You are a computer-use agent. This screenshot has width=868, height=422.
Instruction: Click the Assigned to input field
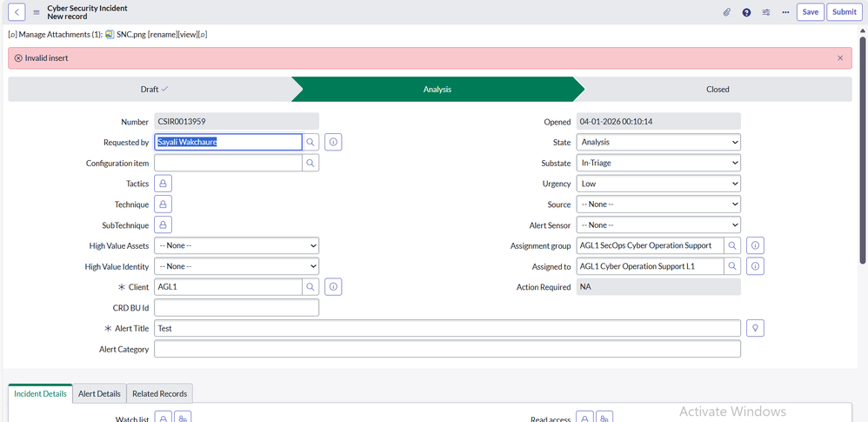[x=650, y=266]
